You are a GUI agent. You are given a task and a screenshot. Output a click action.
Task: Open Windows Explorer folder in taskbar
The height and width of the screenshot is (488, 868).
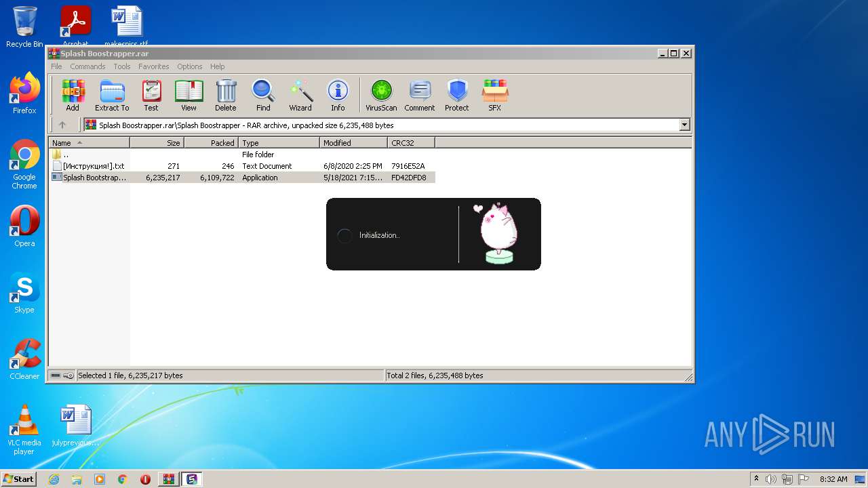(x=77, y=479)
